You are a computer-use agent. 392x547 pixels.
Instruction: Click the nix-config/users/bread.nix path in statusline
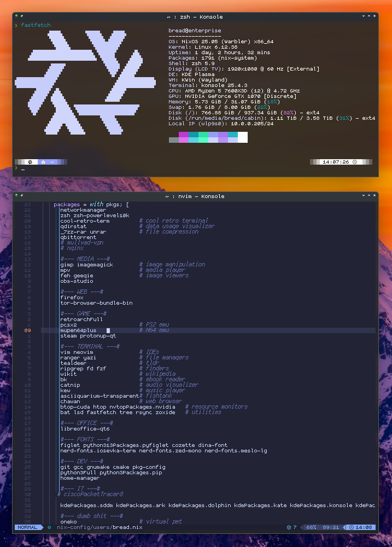point(100,527)
